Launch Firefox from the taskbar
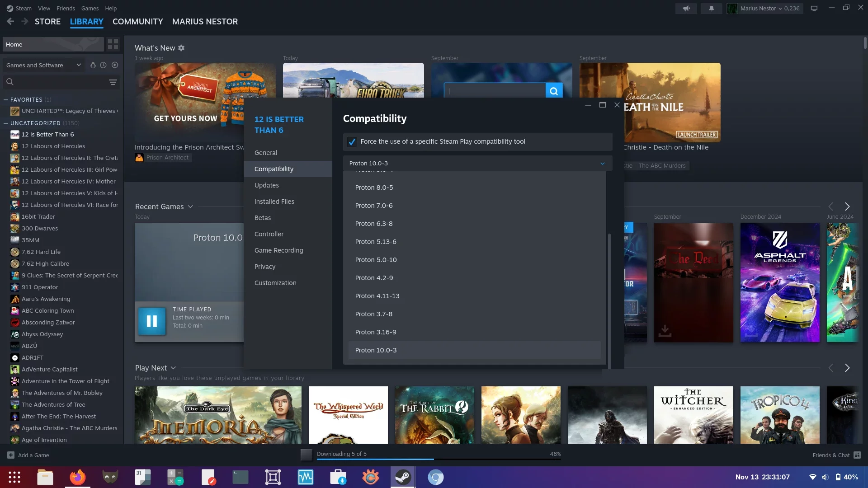868x488 pixels. tap(77, 477)
